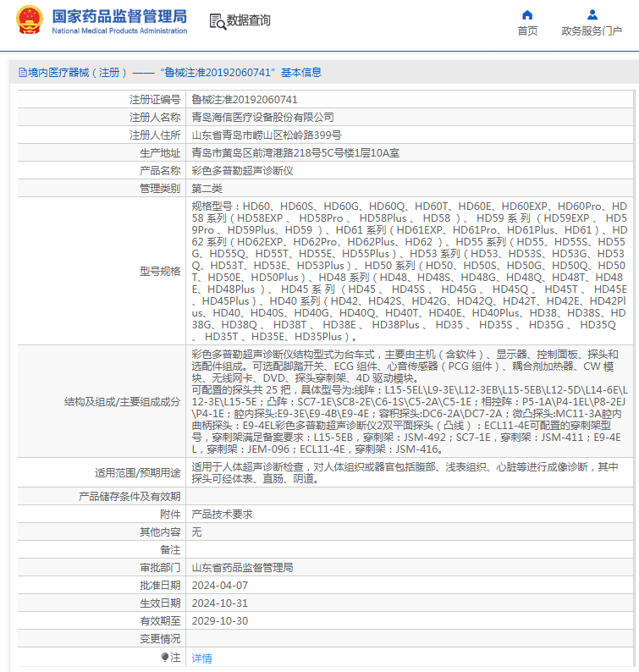Click the 管理类别 label
The width and height of the screenshot is (639, 672).
[160, 189]
